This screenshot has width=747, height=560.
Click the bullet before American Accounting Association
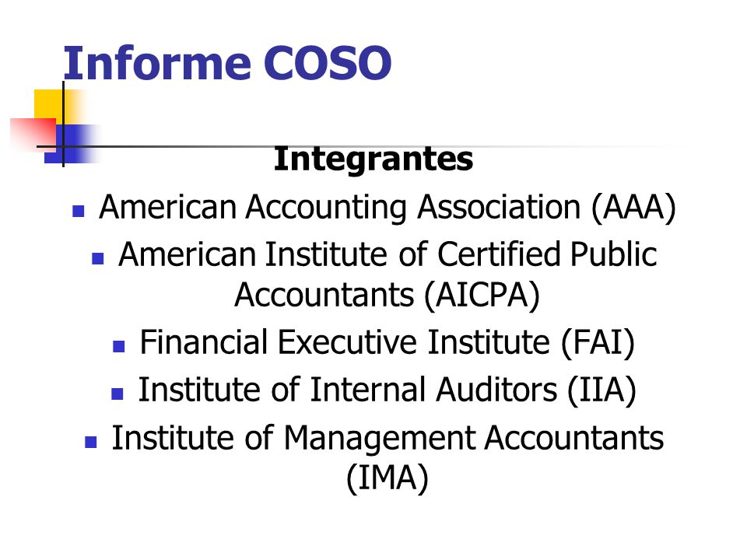[x=78, y=211]
